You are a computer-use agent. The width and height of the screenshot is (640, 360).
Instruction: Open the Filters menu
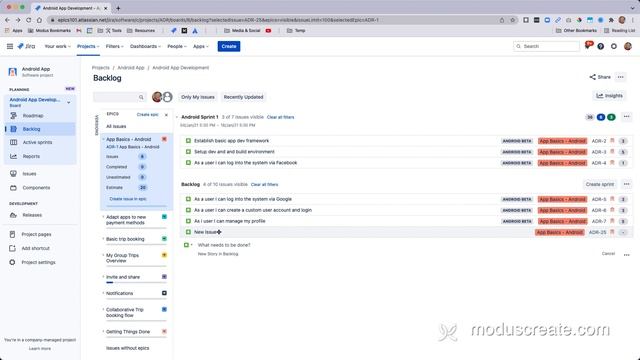pyautogui.click(x=114, y=47)
